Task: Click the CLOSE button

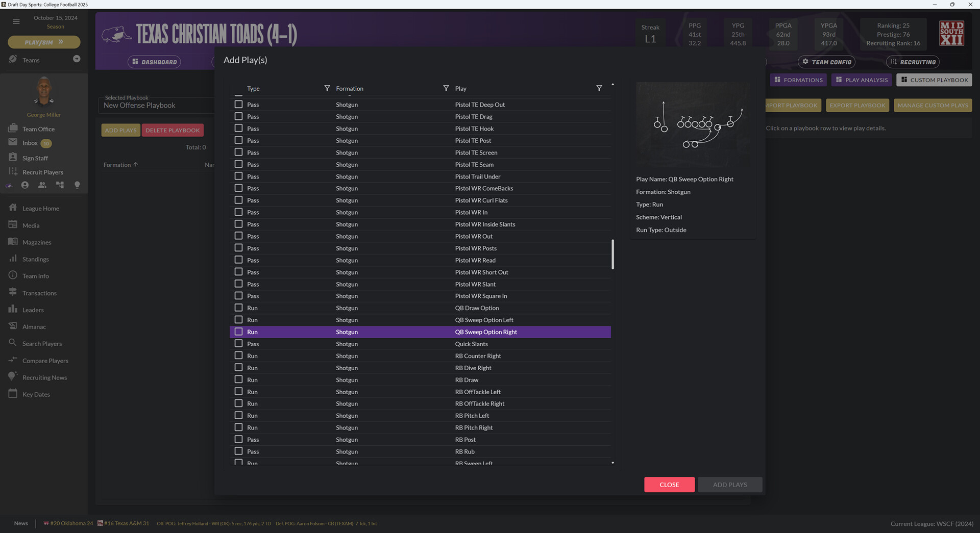Action: tap(669, 485)
